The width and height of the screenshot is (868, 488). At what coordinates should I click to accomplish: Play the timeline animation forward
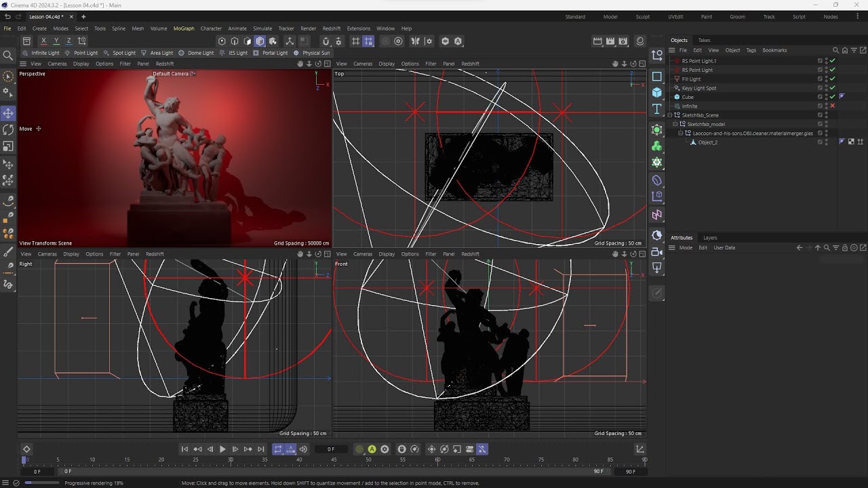[222, 449]
